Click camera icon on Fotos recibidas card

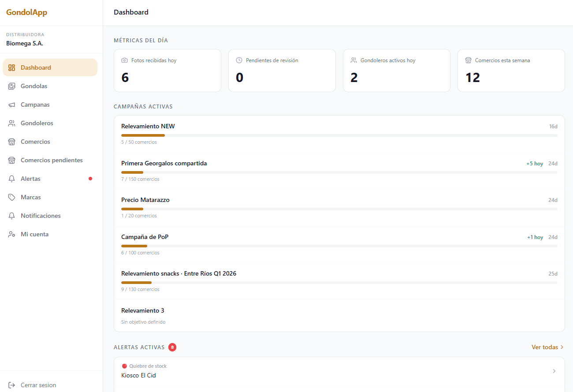pos(125,60)
